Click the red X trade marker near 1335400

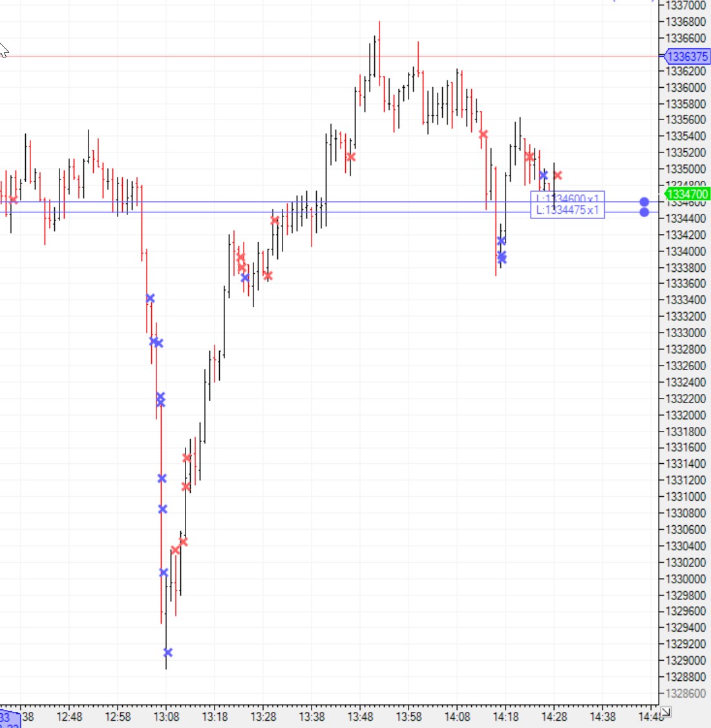(483, 134)
